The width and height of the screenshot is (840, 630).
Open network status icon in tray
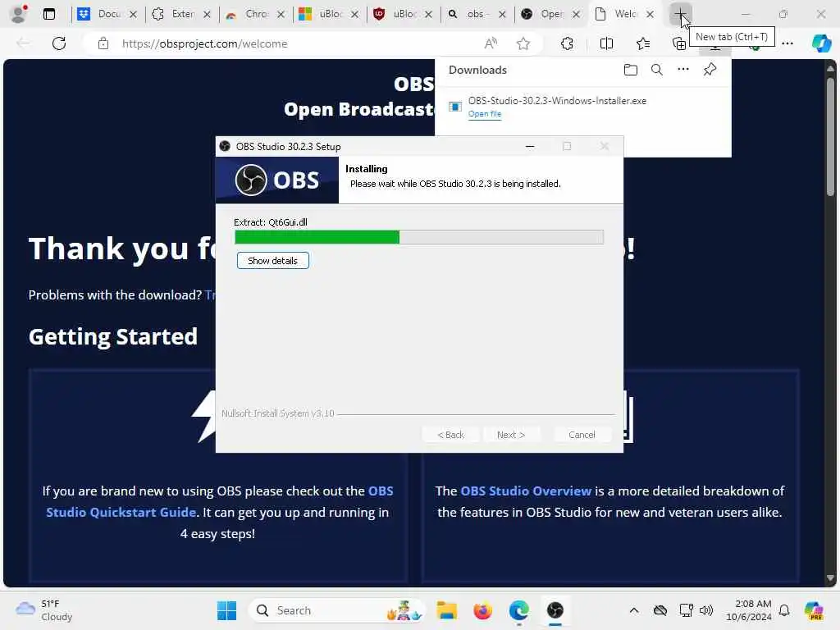686,610
